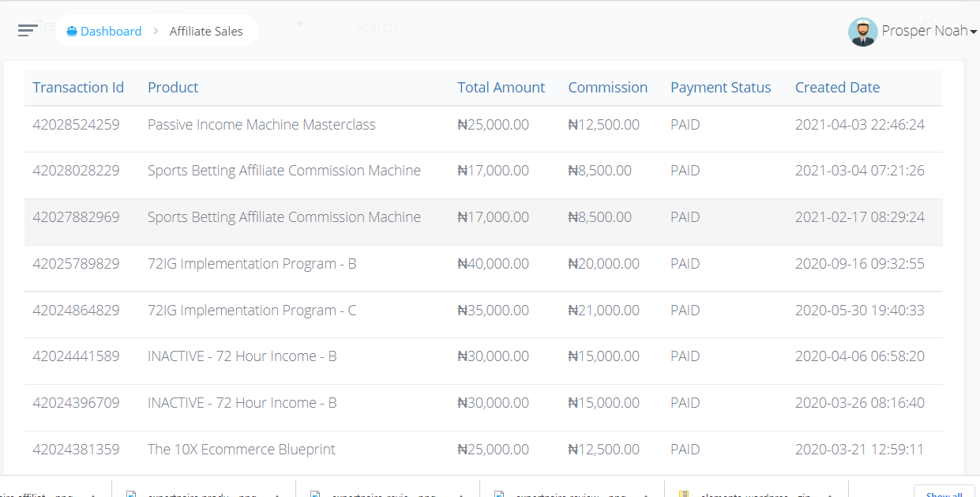Click the Prosper Noah user name

pos(925,31)
